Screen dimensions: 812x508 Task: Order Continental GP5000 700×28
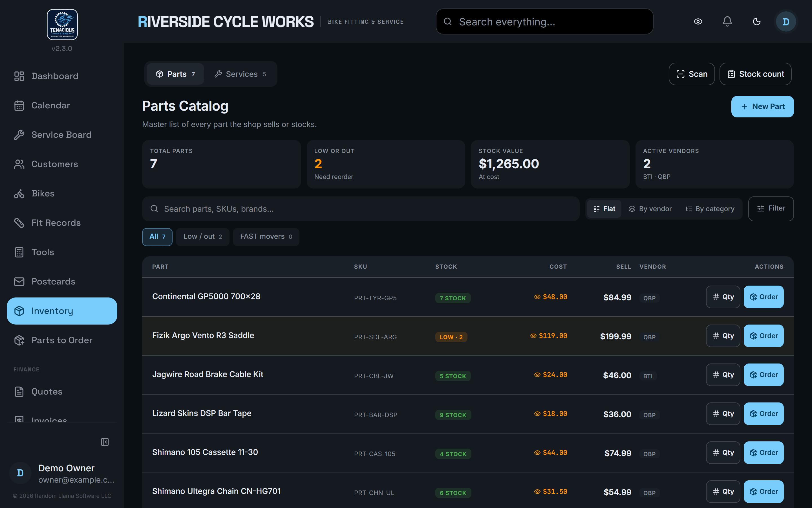[x=764, y=297]
